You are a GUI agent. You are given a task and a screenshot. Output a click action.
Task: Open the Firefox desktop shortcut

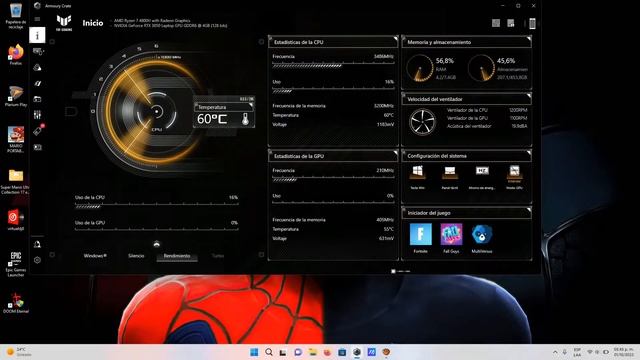click(x=16, y=54)
